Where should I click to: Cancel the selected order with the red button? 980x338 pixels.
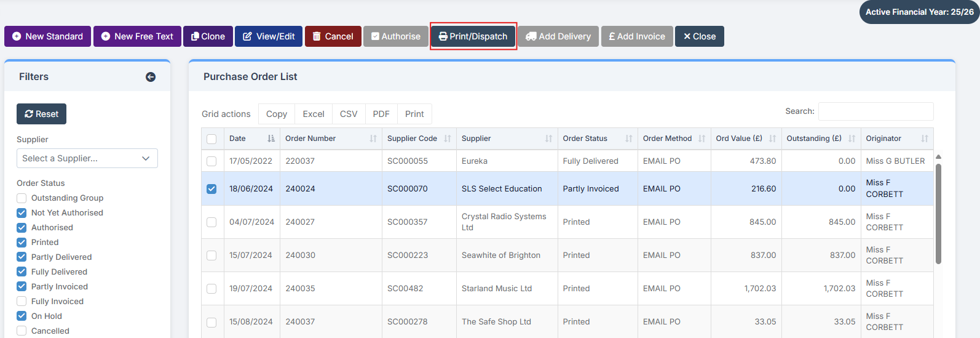pyautogui.click(x=333, y=36)
